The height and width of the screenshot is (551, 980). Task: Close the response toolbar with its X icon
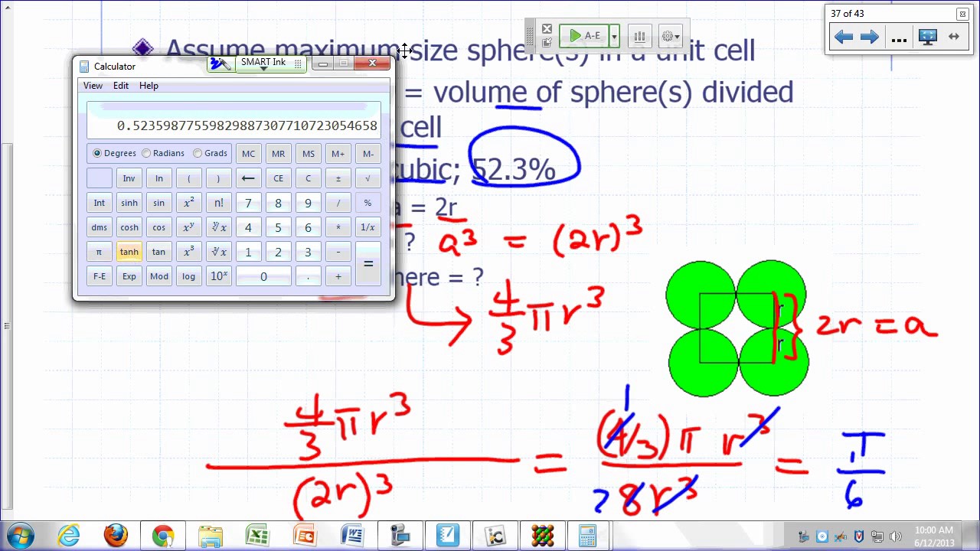pos(547,29)
